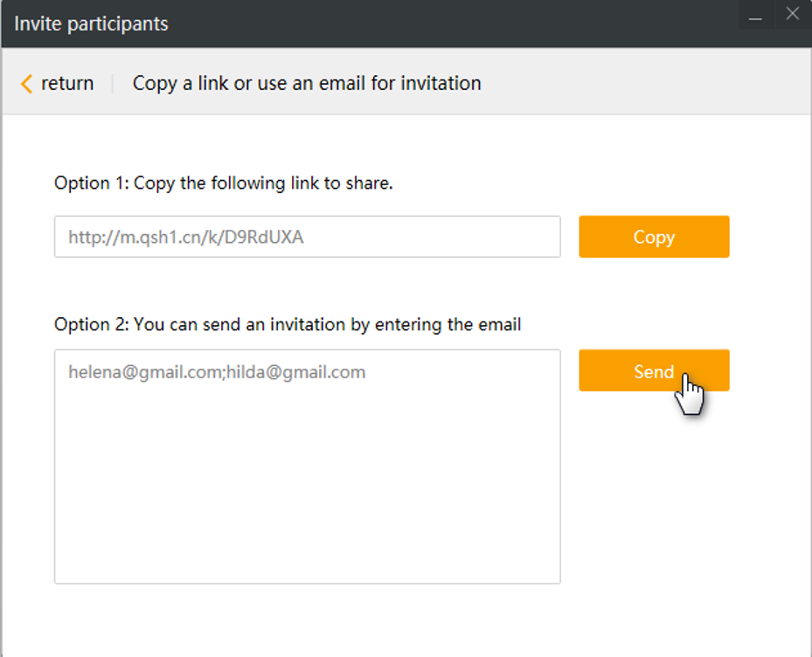The width and height of the screenshot is (812, 657).
Task: Click on hilda@gmail.com in the email box
Action: 296,372
